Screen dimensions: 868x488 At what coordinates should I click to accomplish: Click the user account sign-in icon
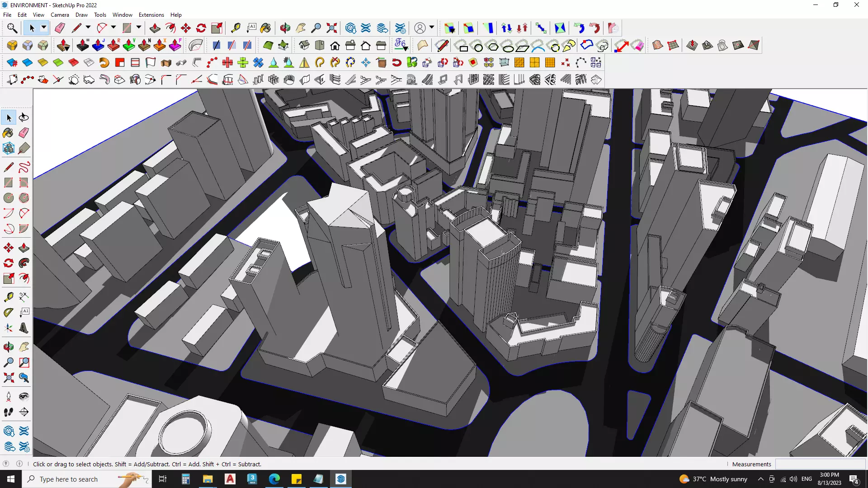coord(420,28)
